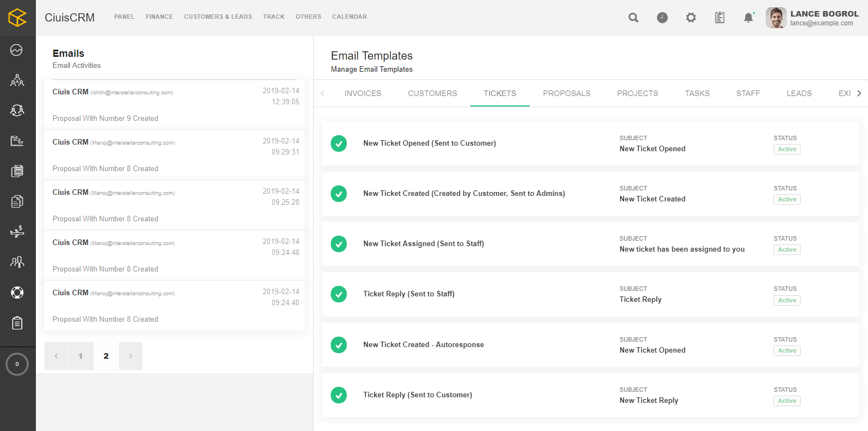Select emails page 2

coord(106,356)
